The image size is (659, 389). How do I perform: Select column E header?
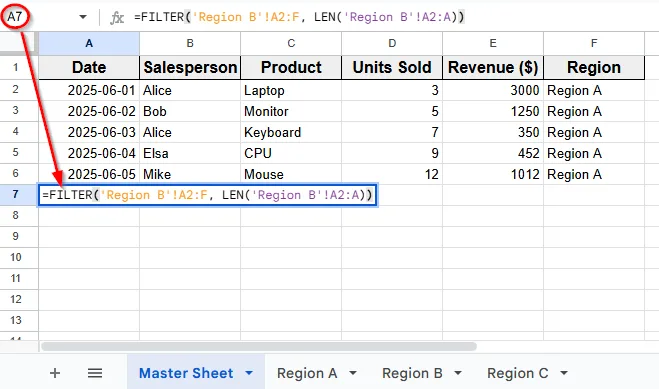(x=493, y=43)
